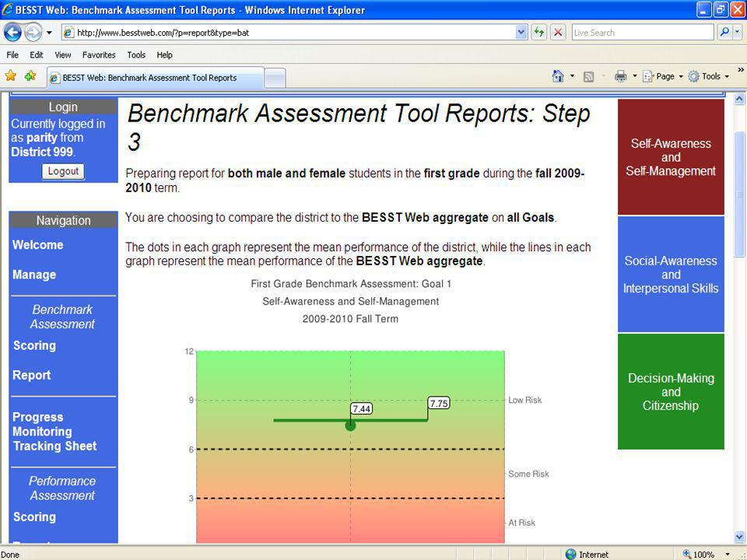The width and height of the screenshot is (747, 560).
Task: Open the Help menu
Action: tap(164, 54)
